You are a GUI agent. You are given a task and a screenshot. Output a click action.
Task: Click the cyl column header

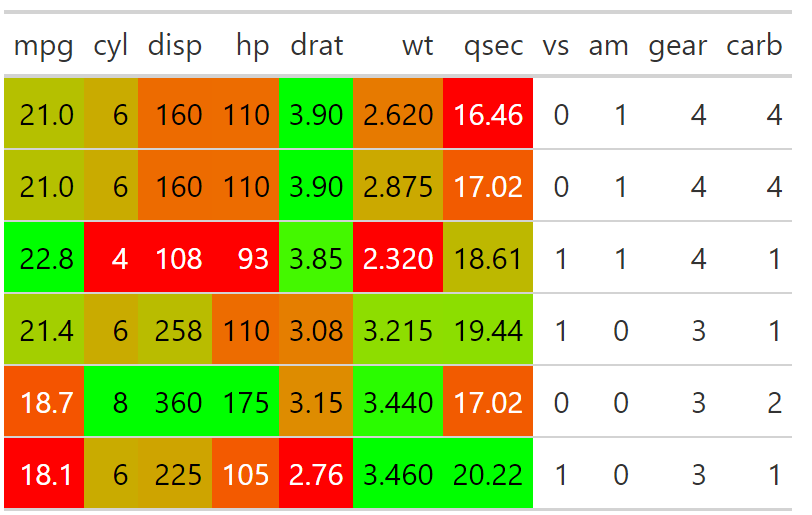[111, 45]
